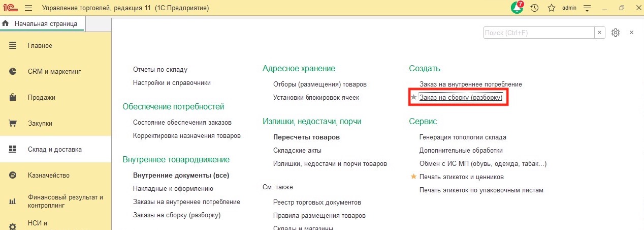Click the 1C logo icon in title bar
This screenshot has width=644, height=230.
pos(10,8)
